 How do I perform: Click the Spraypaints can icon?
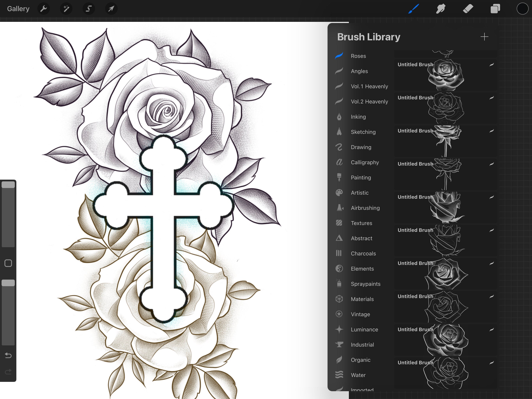pos(339,283)
